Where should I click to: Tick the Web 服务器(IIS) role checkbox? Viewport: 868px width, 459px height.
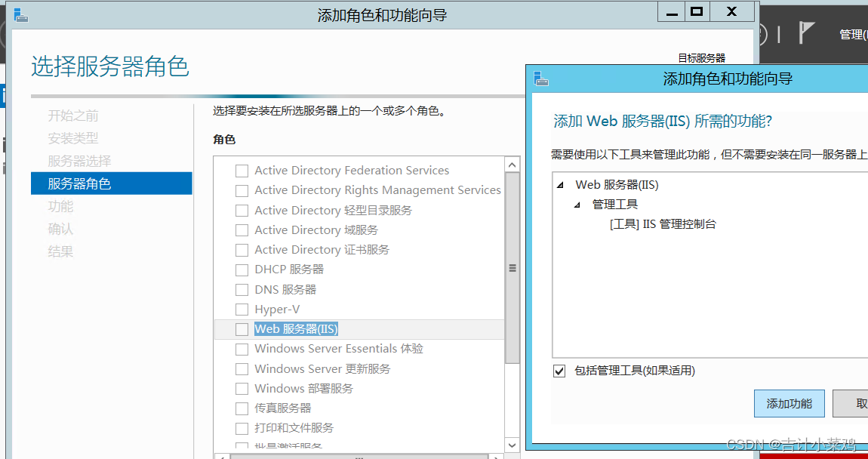(242, 329)
